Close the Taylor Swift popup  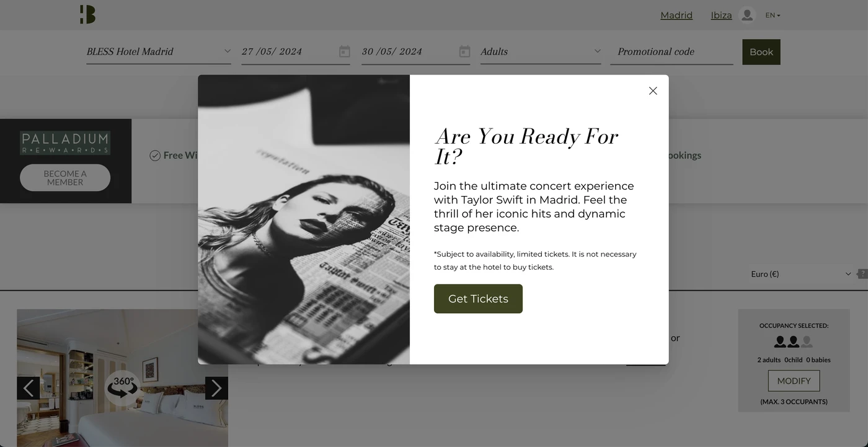pos(653,91)
